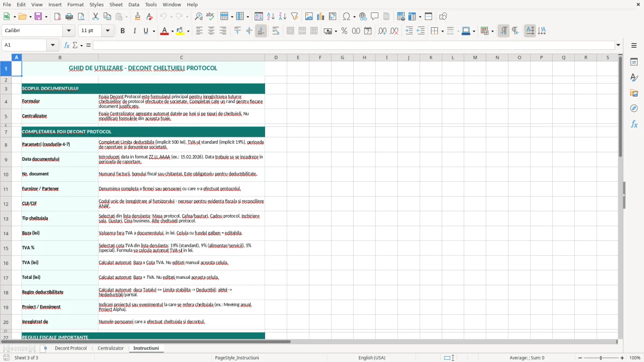Open Font Color dropdown arrow
Image resolution: width=644 pixels, height=362 pixels.
tap(172, 31)
